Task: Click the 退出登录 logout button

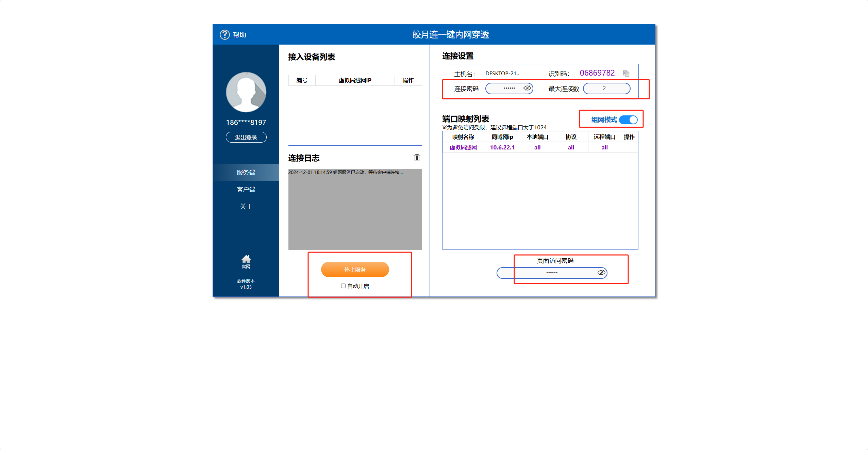Action: [246, 138]
